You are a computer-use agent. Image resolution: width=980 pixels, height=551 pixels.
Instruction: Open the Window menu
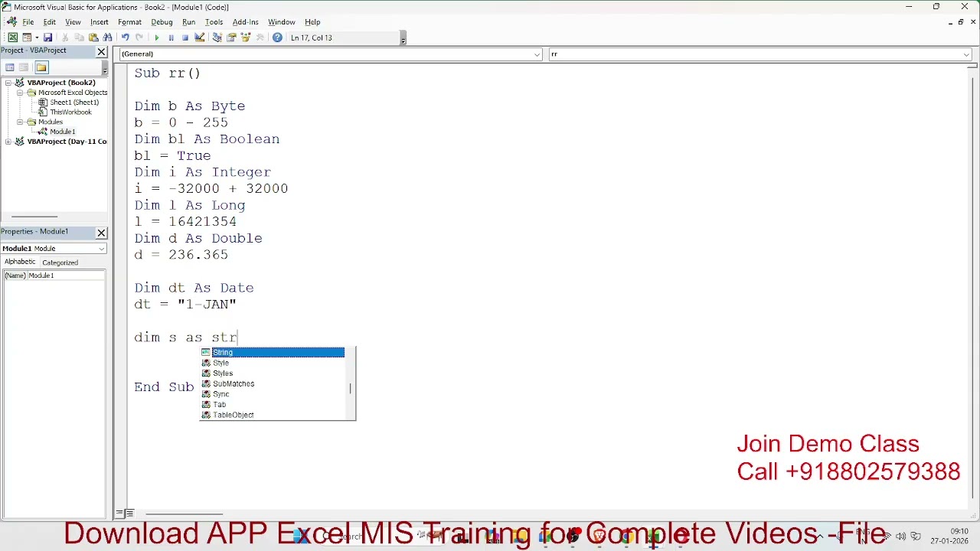(x=281, y=22)
